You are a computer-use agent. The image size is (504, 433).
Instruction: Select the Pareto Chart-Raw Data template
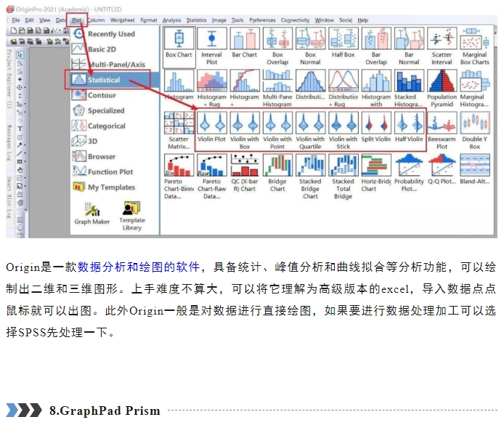click(211, 177)
